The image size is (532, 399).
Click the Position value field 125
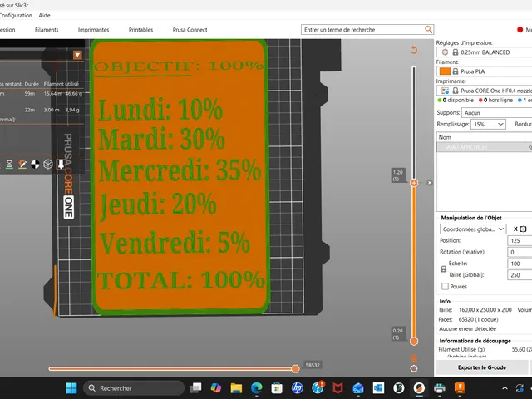pos(520,240)
